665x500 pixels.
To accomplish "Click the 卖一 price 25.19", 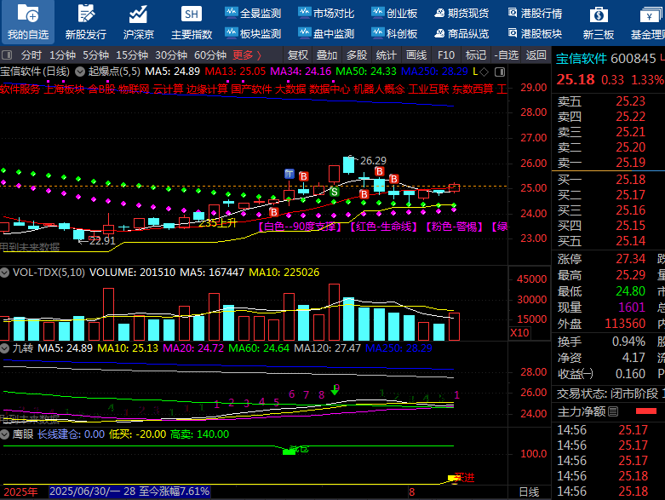I will 631,162.
